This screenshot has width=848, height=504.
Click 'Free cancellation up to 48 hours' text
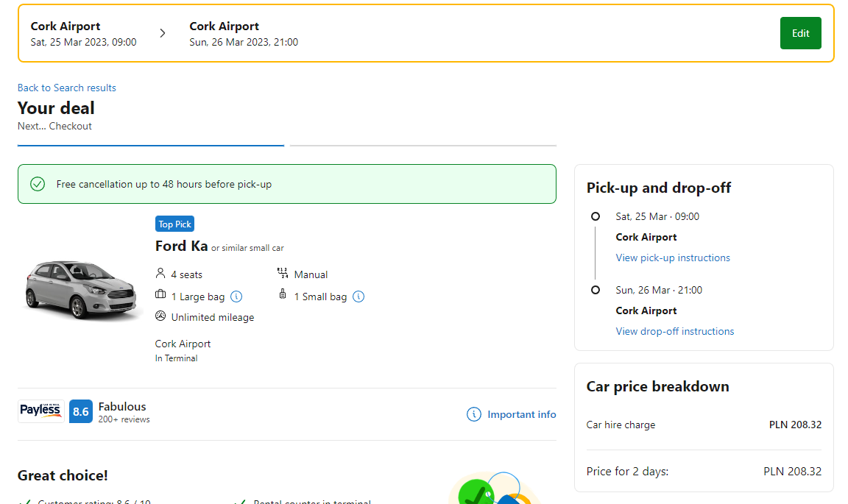[x=164, y=184]
